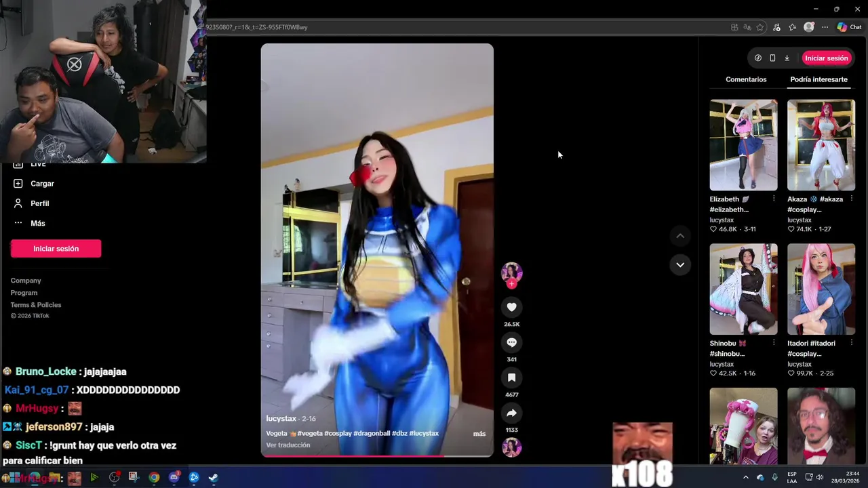Open the lucystax username on the video

[x=281, y=419]
